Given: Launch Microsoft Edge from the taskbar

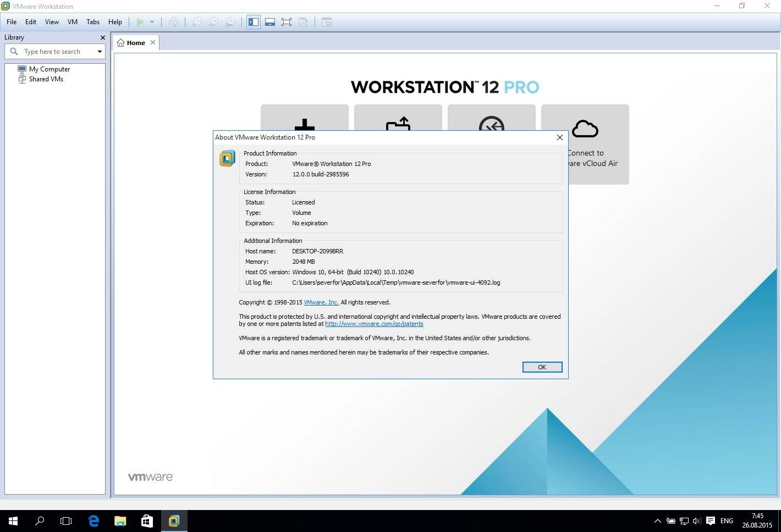Looking at the screenshot, I should (x=94, y=520).
